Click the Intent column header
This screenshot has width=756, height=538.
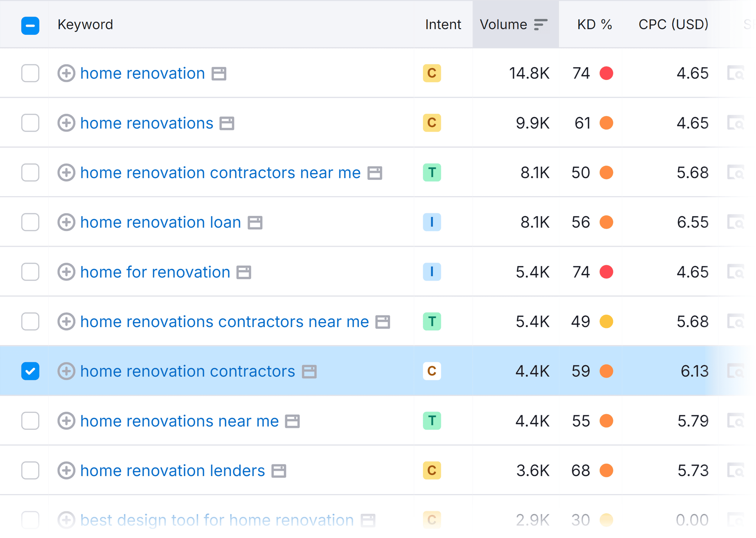(x=443, y=24)
